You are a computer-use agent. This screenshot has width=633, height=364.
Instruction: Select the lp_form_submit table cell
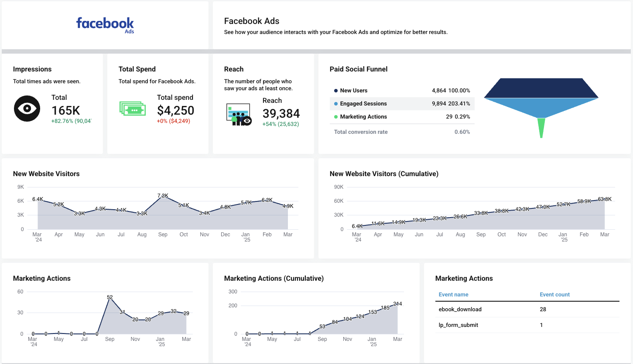coord(458,325)
